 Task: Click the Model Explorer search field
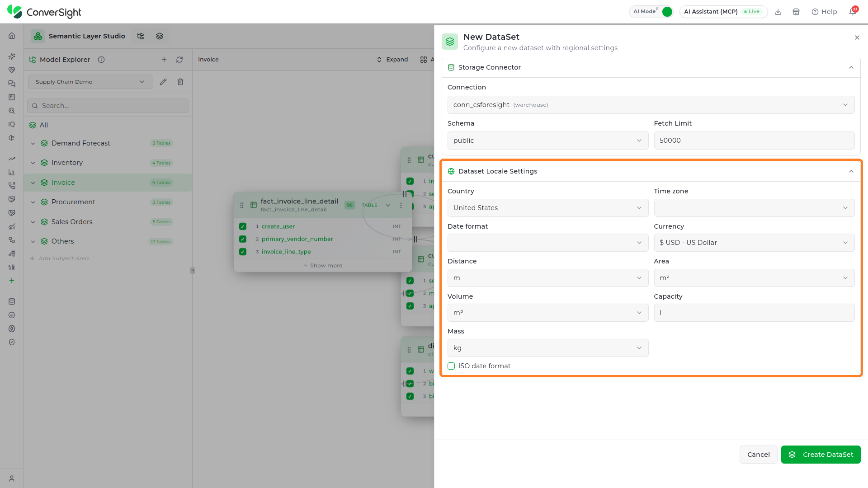[x=108, y=106]
